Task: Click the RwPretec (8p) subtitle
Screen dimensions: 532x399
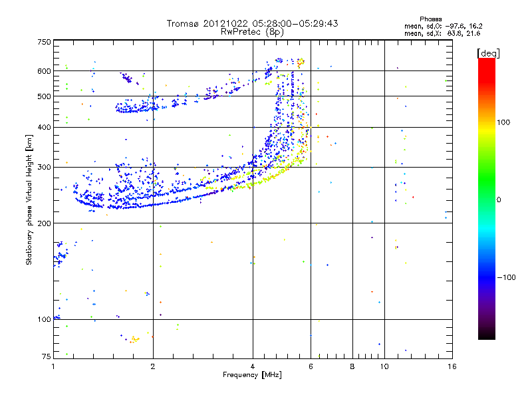Action: point(252,31)
